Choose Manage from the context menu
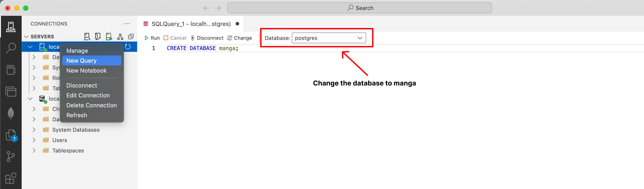Viewport: 644px width, 189px height. pyautogui.click(x=92, y=51)
